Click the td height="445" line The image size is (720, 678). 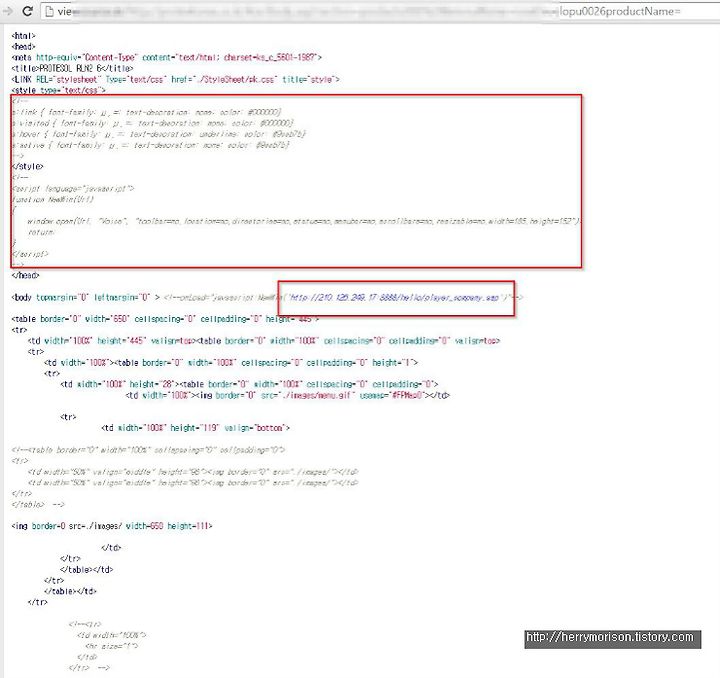click(264, 341)
